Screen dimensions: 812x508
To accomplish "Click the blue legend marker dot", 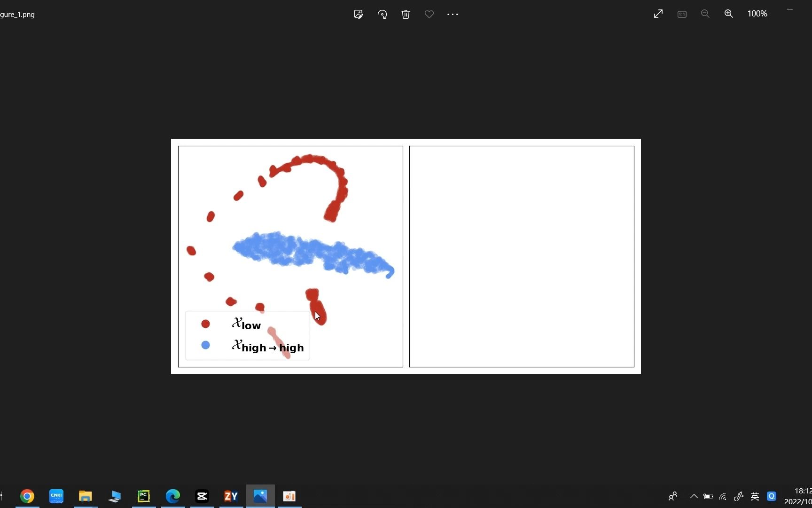I will click(205, 345).
